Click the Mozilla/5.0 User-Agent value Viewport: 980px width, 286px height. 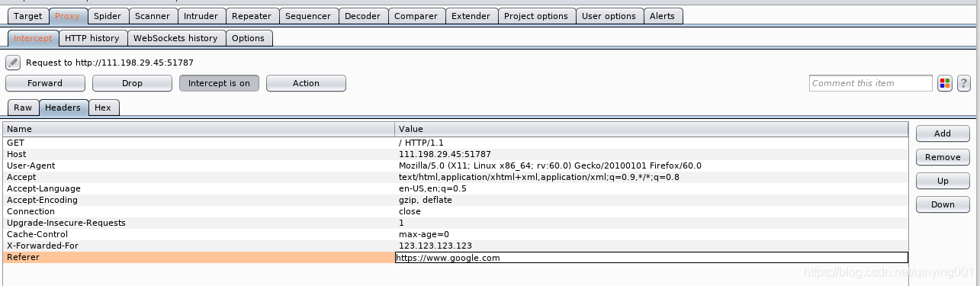click(x=550, y=165)
